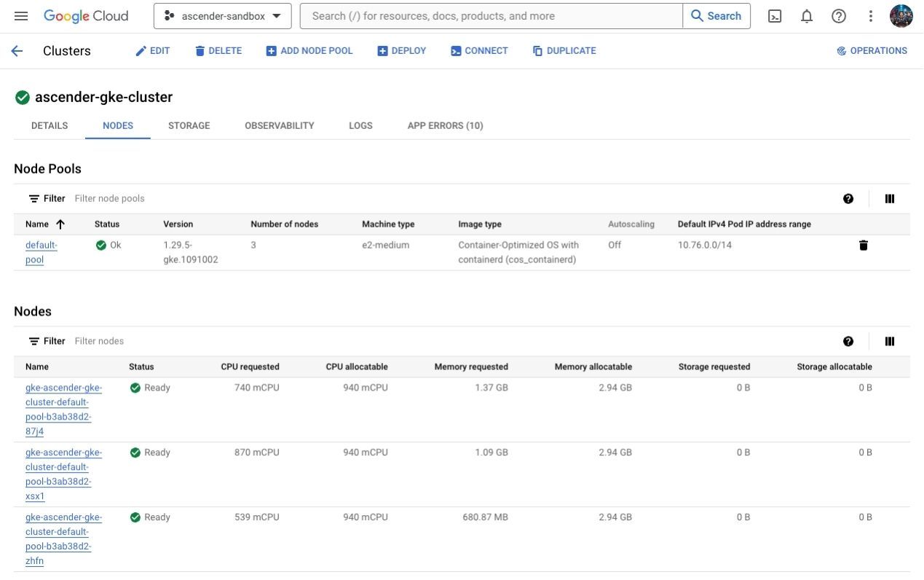Switch to the Details tab
The width and height of the screenshot is (924, 580).
(50, 126)
